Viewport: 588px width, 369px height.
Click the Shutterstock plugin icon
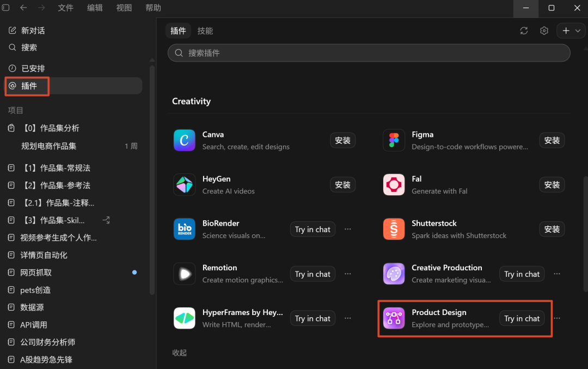[x=394, y=229]
